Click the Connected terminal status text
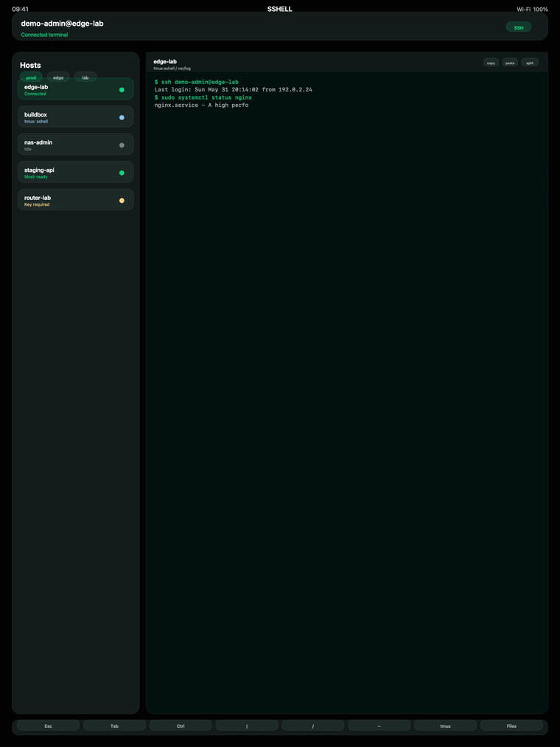560x747 pixels. coord(44,35)
